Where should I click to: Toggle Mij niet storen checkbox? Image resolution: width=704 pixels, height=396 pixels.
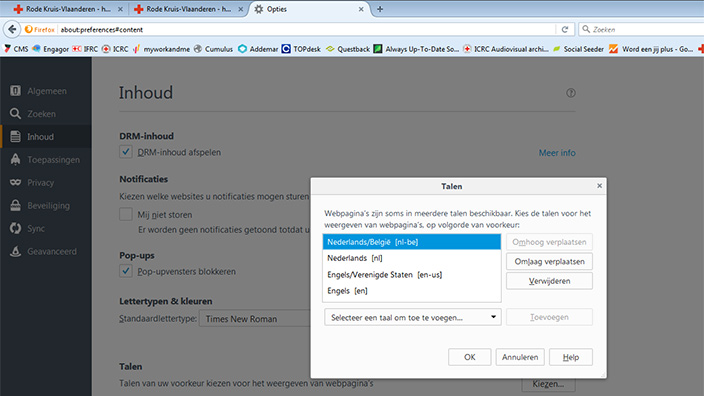126,214
